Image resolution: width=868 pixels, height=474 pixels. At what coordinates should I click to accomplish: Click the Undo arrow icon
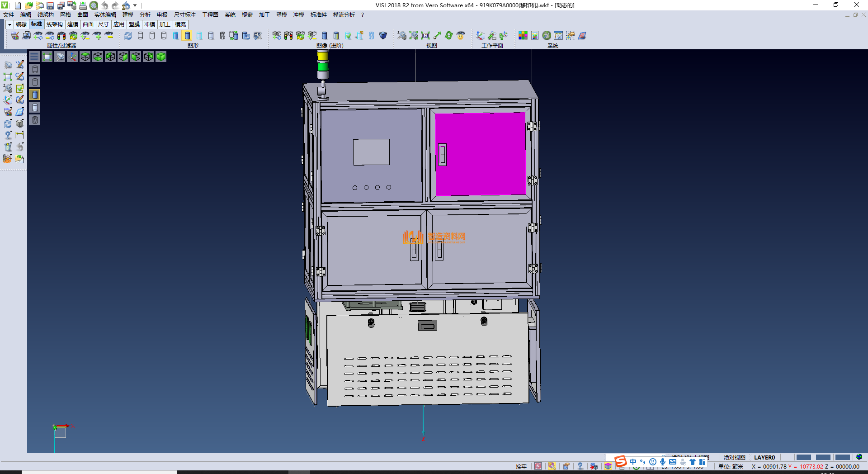[105, 5]
